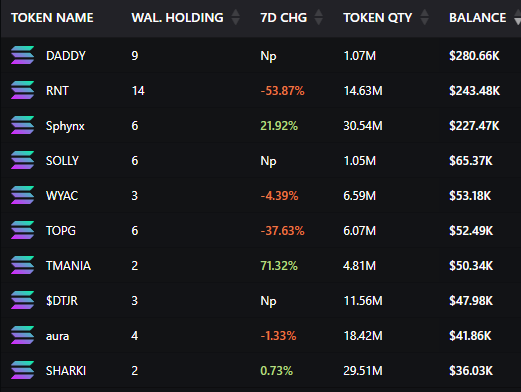The image size is (521, 392).
Task: Click the Solana icon beside Sphynx
Action: click(x=22, y=125)
